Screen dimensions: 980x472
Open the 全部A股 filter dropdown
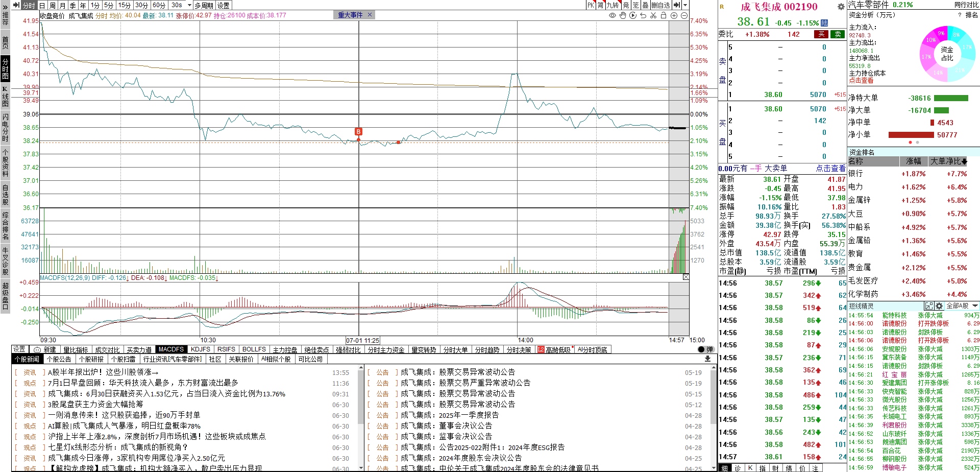point(963,306)
